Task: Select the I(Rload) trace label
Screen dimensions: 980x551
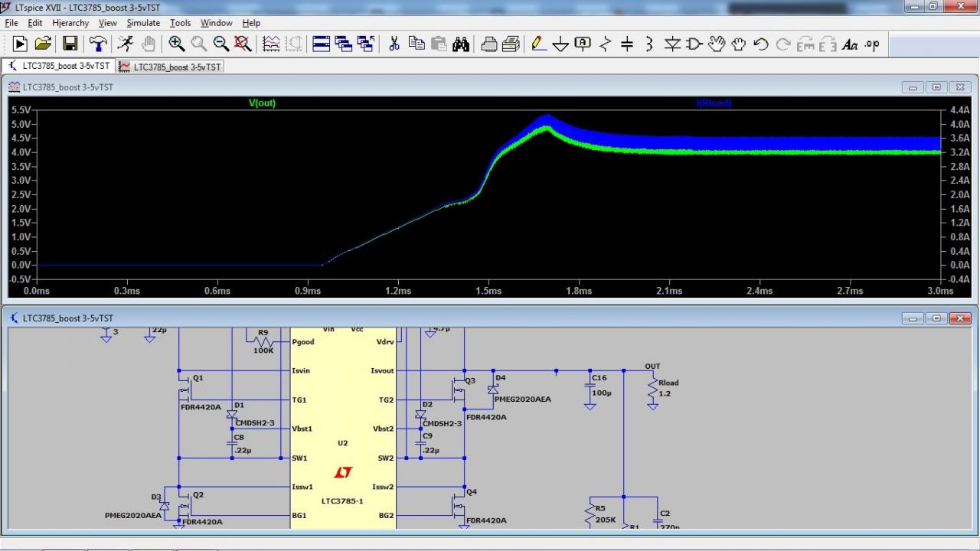Action: [x=714, y=103]
